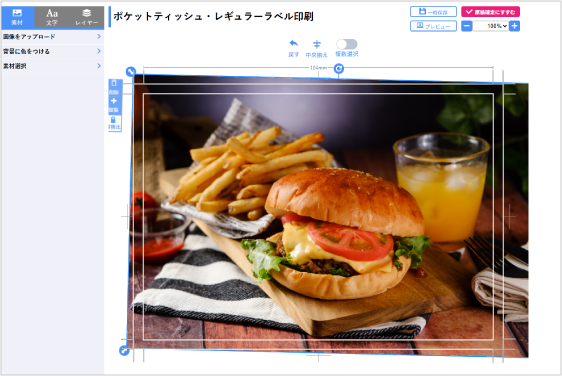Viewport: 562px width, 376px height.
Task: Click the pink 原稿確定にすすむ button
Action: tap(490, 12)
